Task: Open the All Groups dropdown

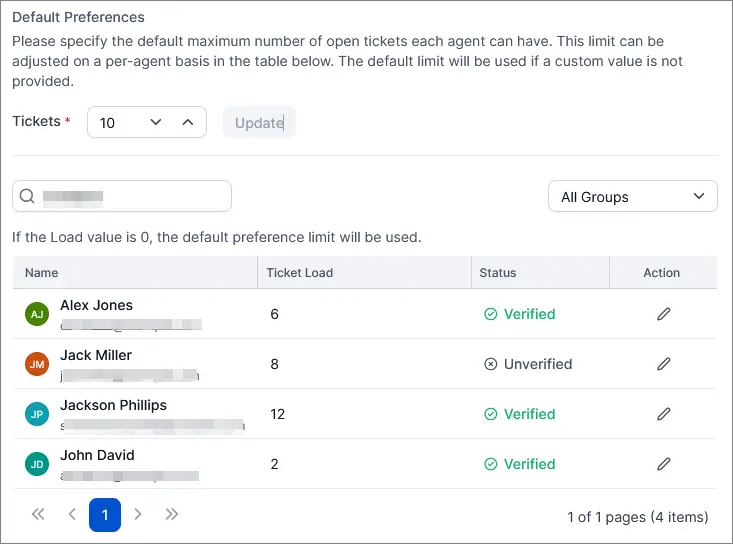Action: pyautogui.click(x=632, y=196)
